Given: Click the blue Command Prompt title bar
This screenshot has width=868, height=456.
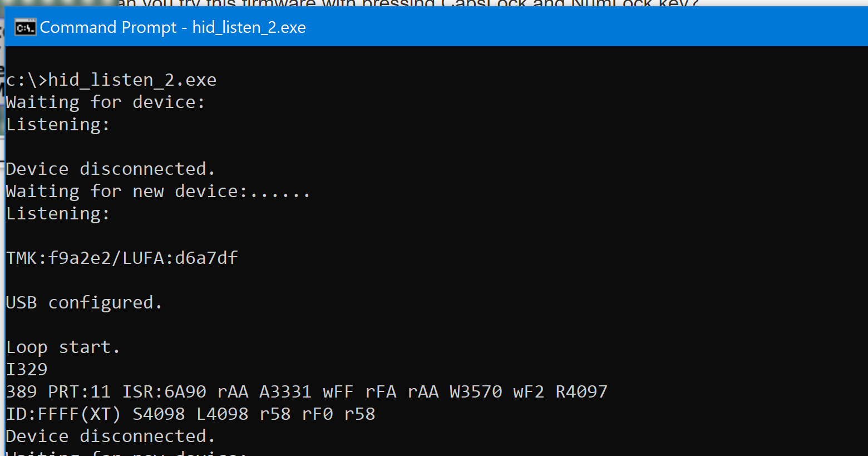Looking at the screenshot, I should [445, 27].
